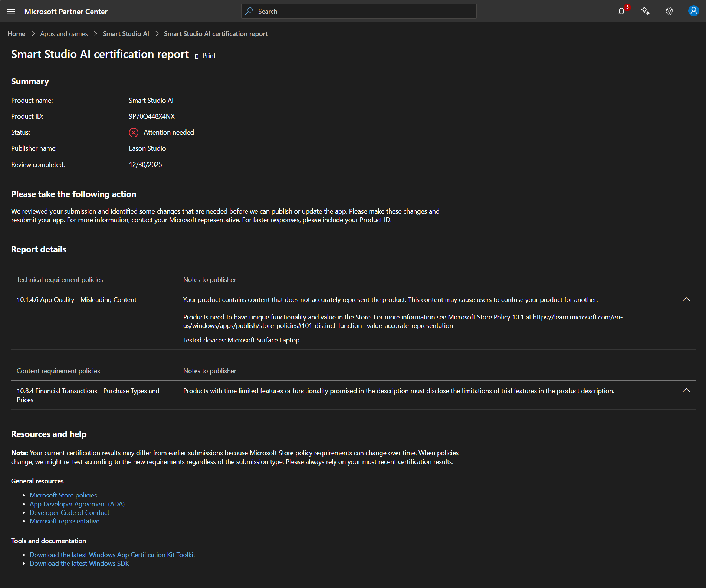Click the Content requirement policies column header
This screenshot has width=706, height=588.
click(x=58, y=371)
